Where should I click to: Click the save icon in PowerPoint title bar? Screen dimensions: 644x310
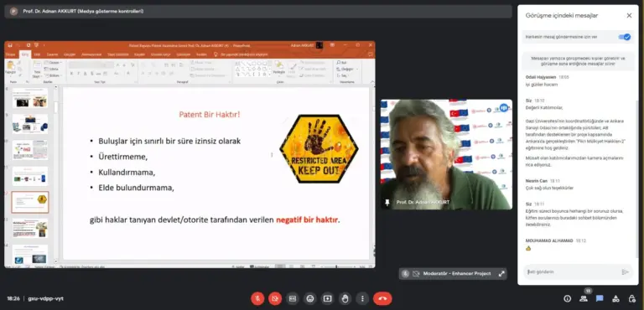[10, 45]
